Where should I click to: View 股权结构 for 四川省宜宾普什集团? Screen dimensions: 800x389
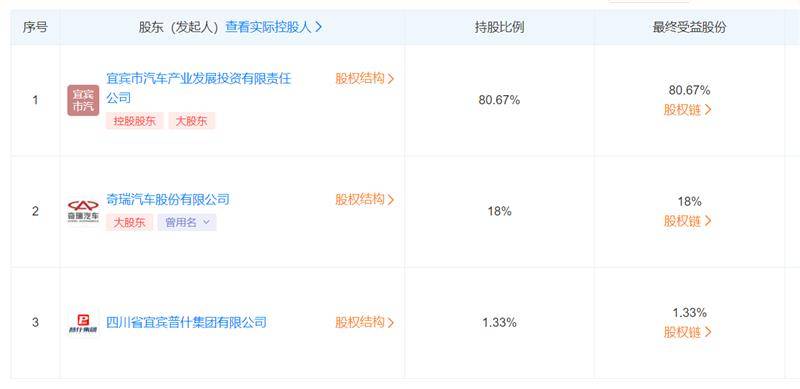[365, 323]
